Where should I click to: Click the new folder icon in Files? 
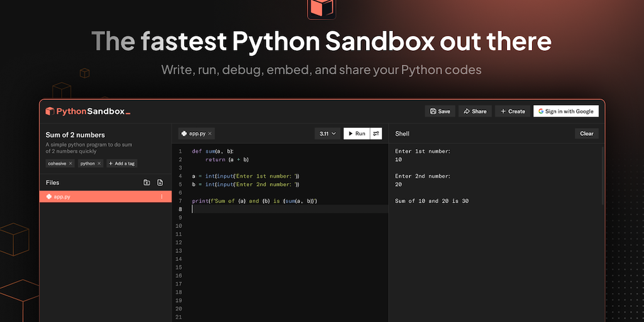tap(147, 182)
